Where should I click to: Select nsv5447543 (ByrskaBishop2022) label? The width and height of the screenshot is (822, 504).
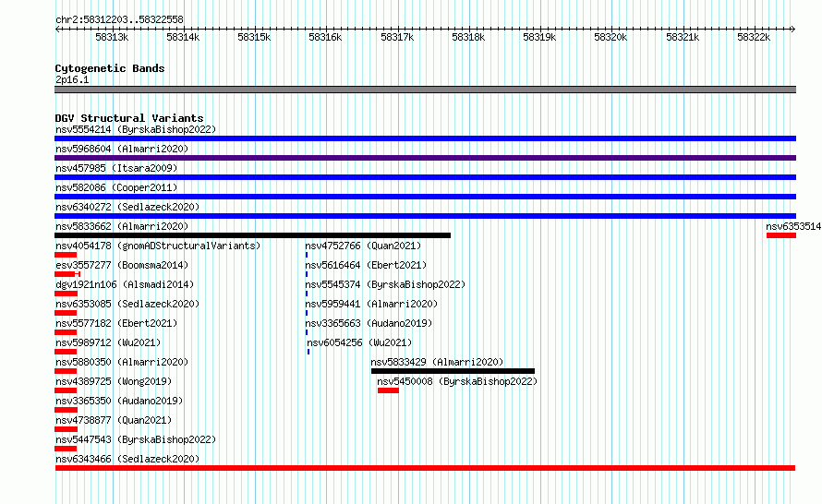click(x=136, y=439)
